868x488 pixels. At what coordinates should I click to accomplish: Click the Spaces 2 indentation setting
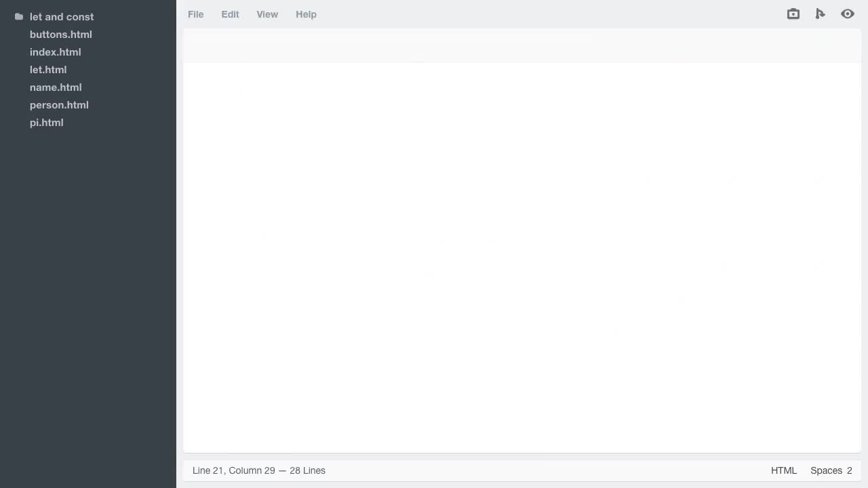point(831,470)
